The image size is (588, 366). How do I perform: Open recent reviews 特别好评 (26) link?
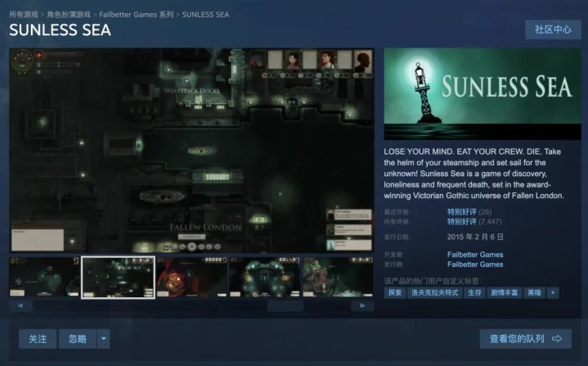[469, 212]
